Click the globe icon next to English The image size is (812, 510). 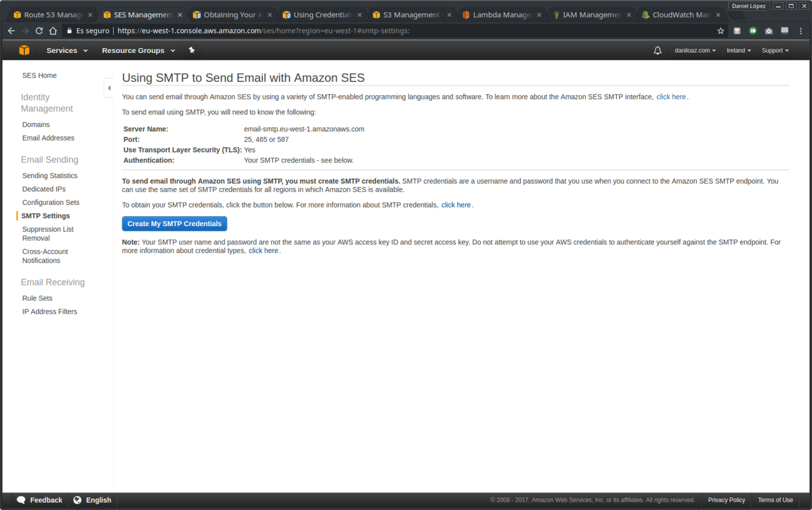click(77, 500)
